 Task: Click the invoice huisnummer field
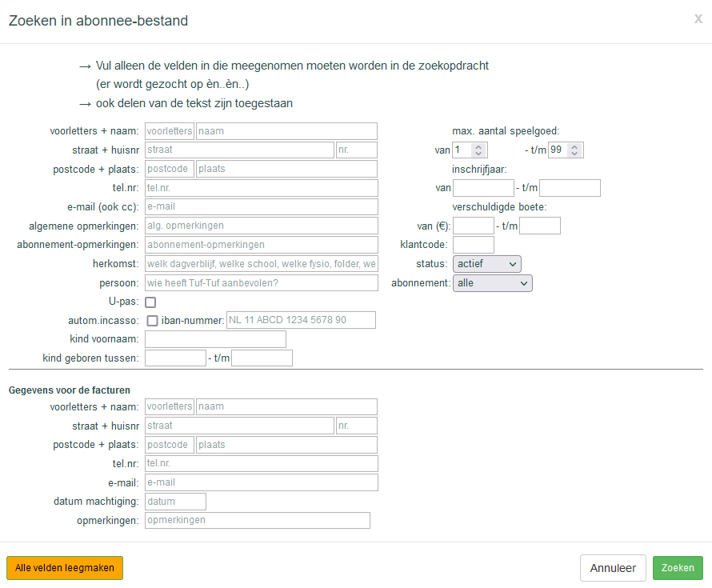point(357,426)
